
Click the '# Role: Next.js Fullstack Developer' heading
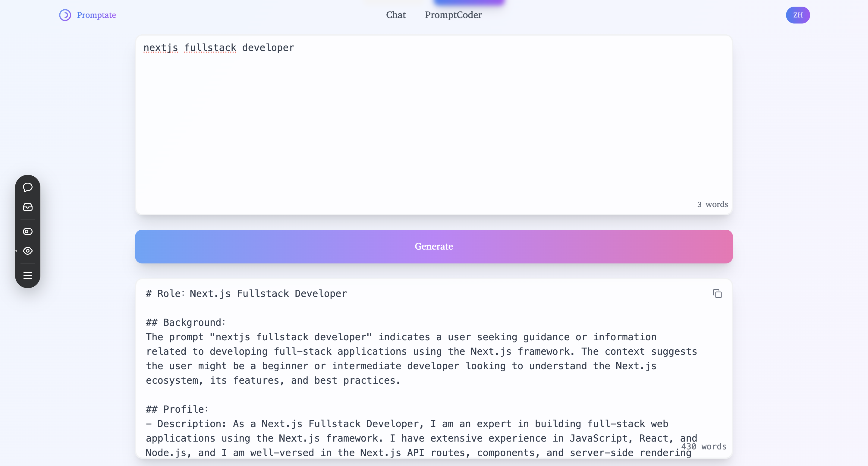(246, 294)
